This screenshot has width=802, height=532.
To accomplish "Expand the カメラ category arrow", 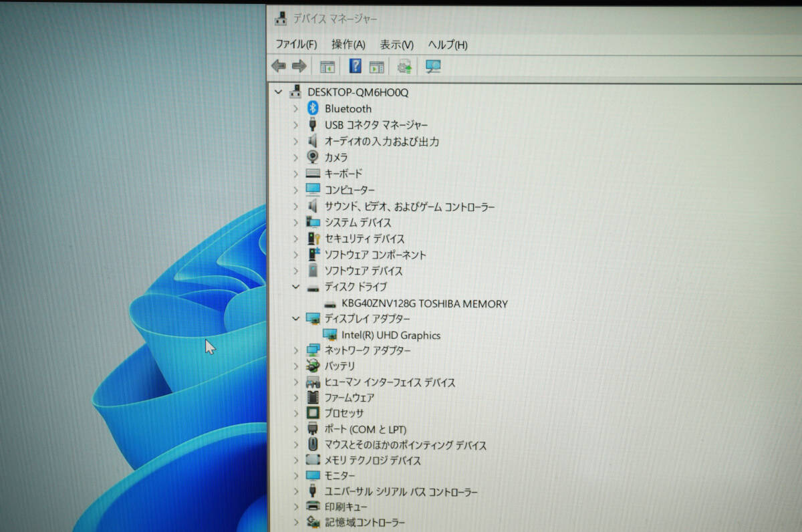I will coord(295,157).
